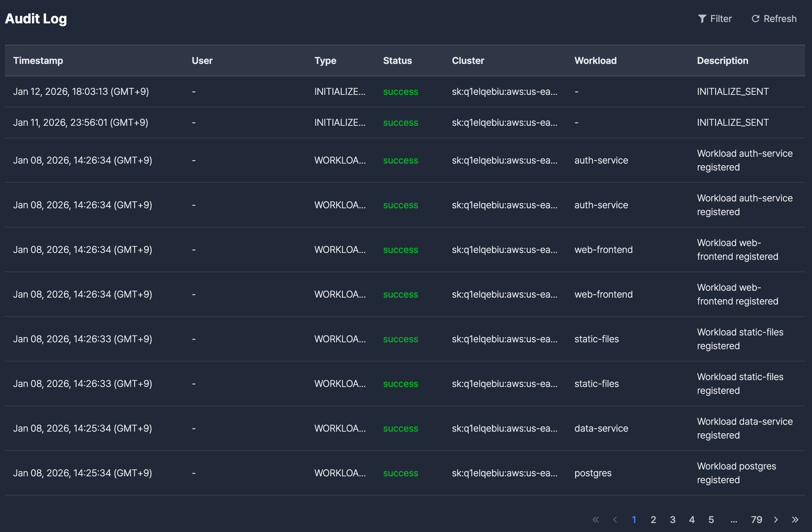Click the pagination ellipsis
The width and height of the screenshot is (812, 532).
(734, 520)
